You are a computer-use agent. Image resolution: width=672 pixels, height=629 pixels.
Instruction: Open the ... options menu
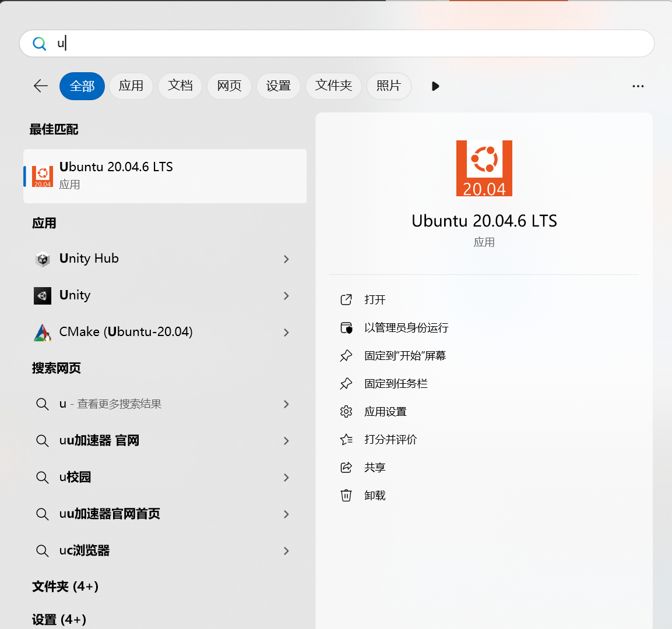(638, 86)
